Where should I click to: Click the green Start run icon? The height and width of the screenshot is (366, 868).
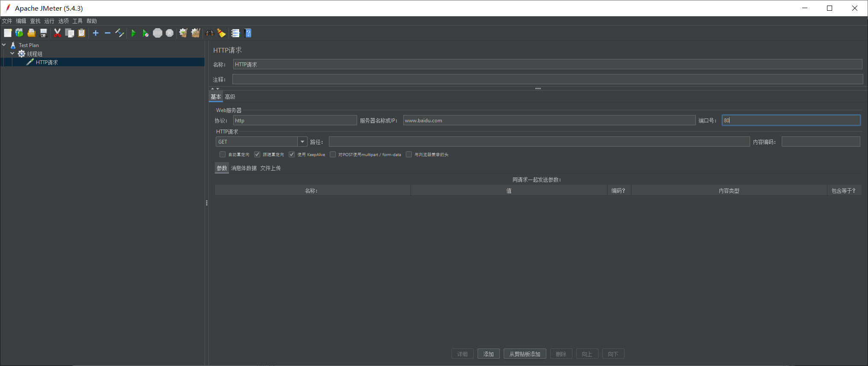click(133, 33)
